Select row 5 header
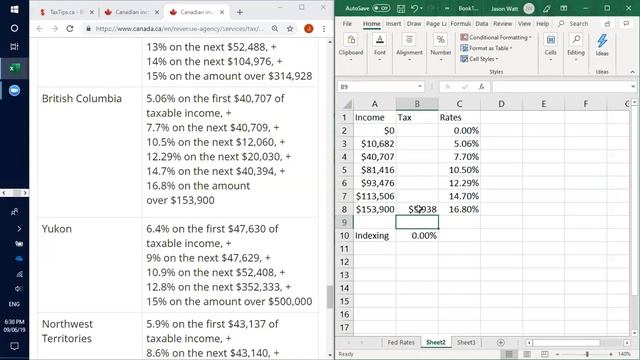The image size is (640, 360). (344, 170)
